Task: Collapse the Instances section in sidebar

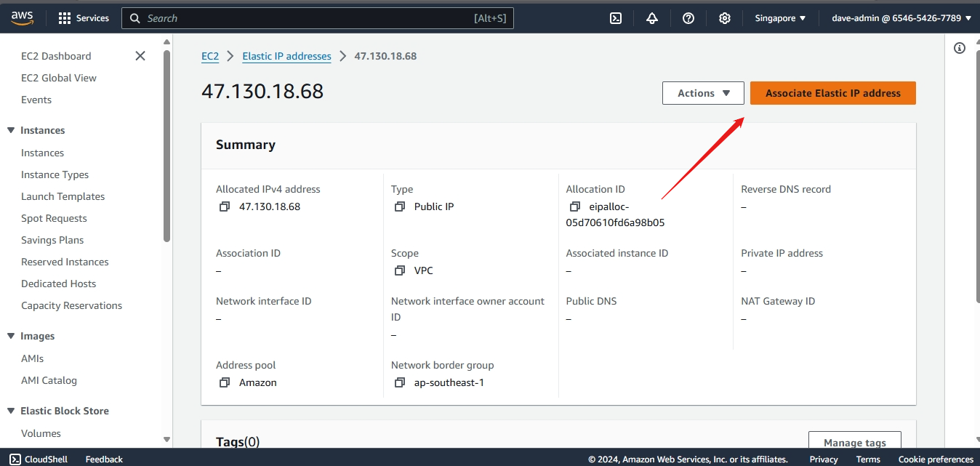Action: pos(11,130)
